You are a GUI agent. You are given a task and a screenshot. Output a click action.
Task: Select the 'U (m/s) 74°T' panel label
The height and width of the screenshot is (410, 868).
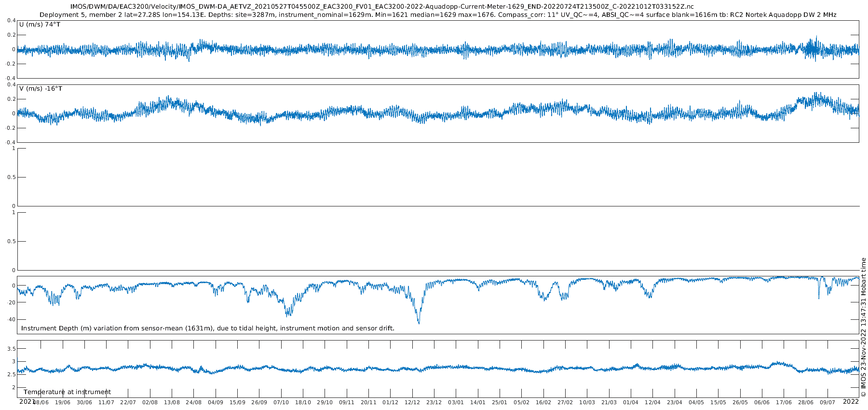point(40,25)
